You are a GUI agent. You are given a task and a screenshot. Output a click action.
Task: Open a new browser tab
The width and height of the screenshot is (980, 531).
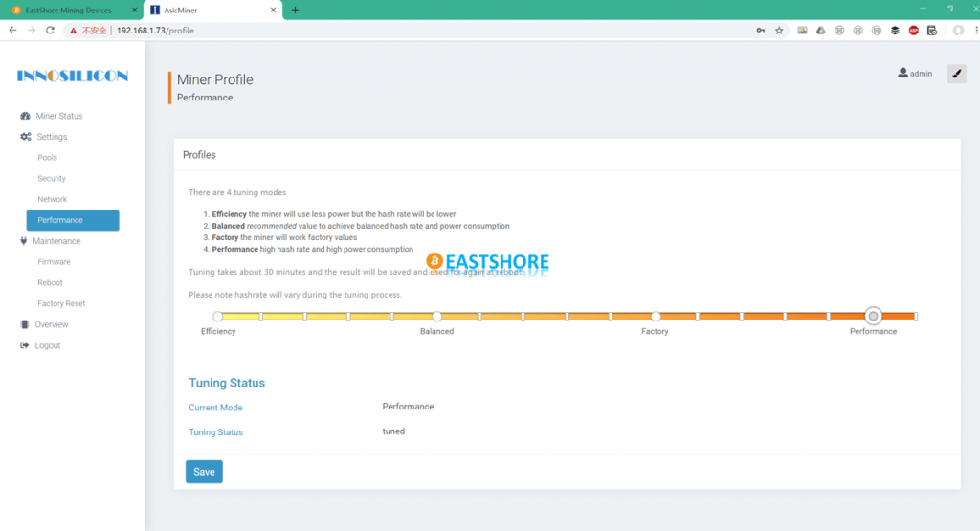(x=295, y=10)
